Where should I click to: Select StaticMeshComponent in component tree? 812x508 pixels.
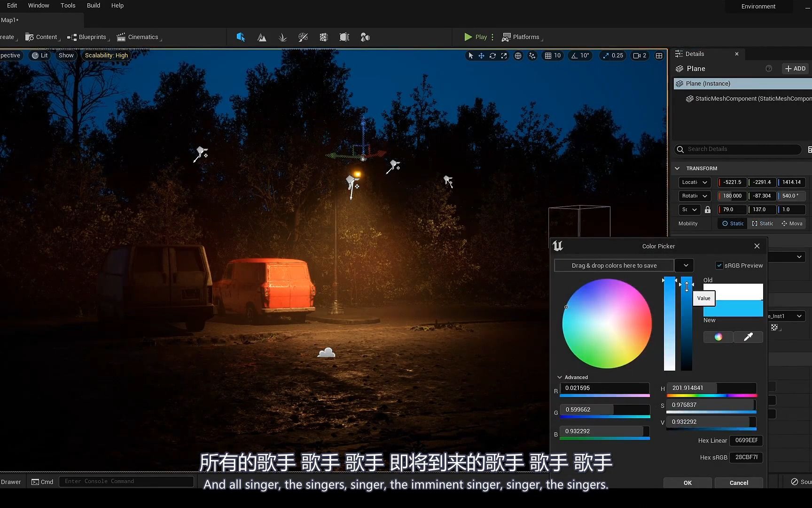[749, 99]
